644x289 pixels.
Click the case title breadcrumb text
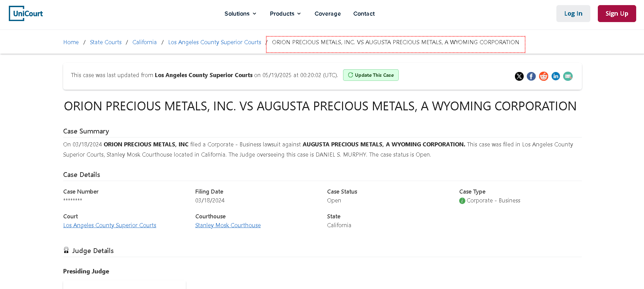pos(395,42)
